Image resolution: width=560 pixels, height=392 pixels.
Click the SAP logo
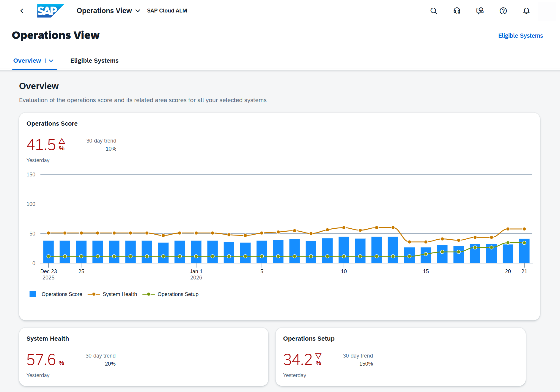coord(50,11)
